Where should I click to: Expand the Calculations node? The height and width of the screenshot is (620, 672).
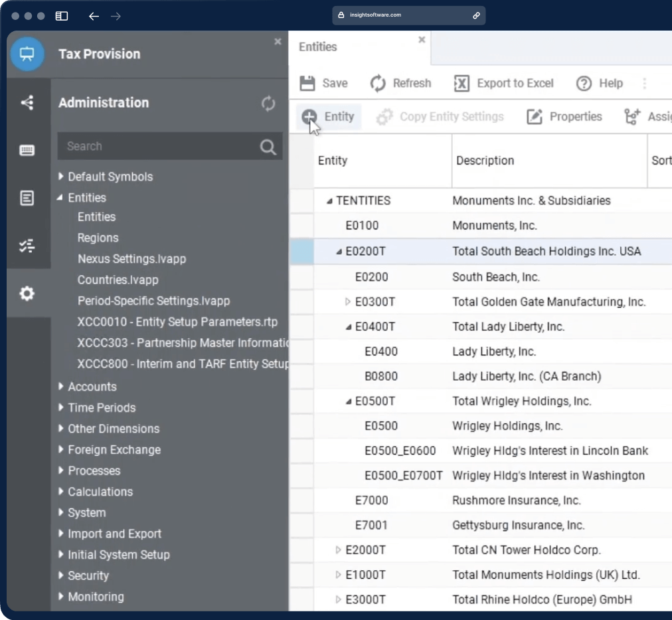61,491
